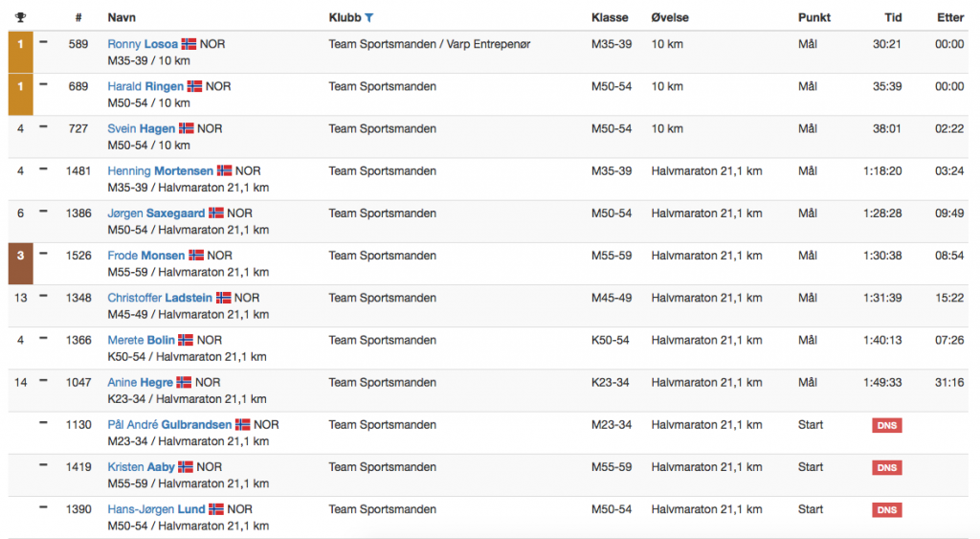Sort results by Klasse header
The width and height of the screenshot is (980, 539).
(610, 17)
